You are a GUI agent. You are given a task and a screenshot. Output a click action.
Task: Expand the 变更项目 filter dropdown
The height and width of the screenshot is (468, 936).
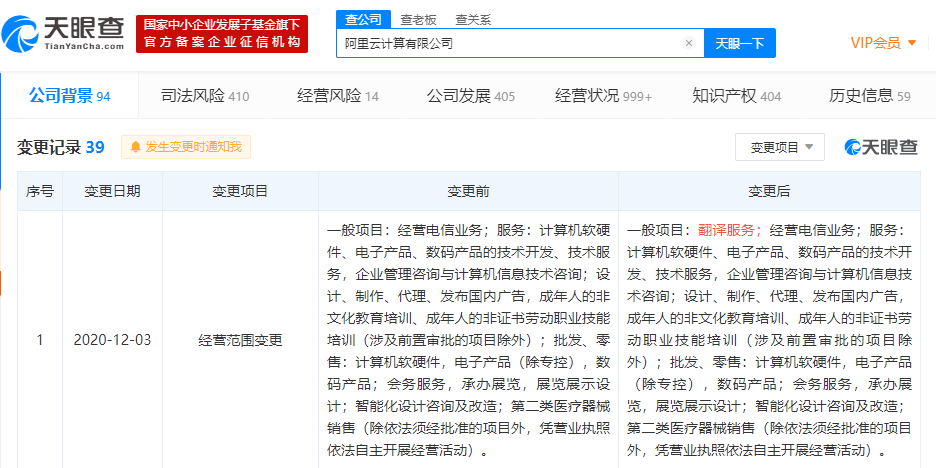[x=780, y=147]
